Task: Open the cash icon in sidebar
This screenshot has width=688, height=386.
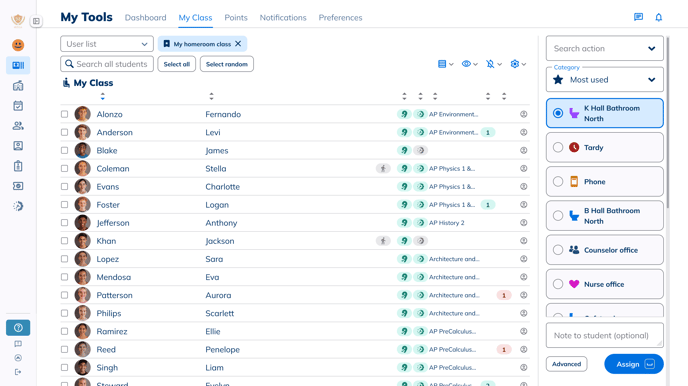Action: click(x=18, y=186)
